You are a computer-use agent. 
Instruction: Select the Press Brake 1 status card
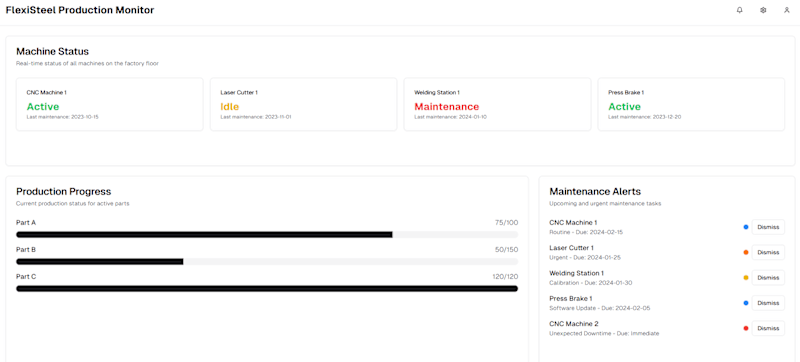tap(691, 105)
